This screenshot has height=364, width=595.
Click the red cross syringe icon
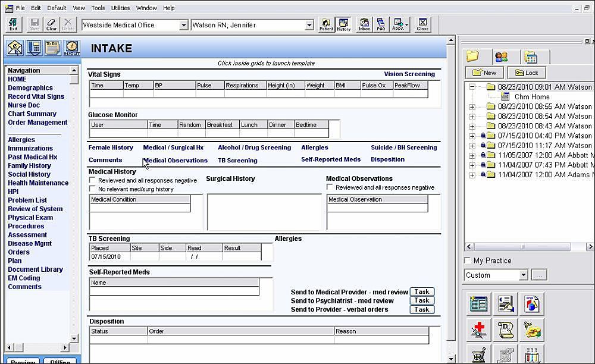click(x=478, y=330)
